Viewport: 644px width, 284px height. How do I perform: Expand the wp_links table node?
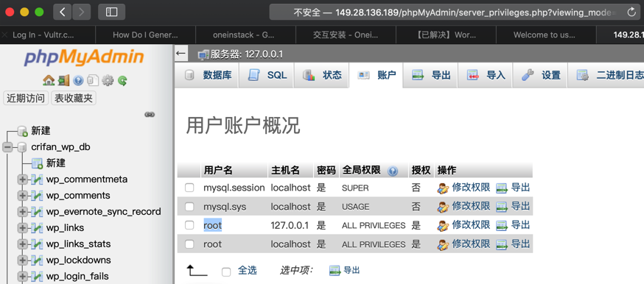[x=22, y=228]
